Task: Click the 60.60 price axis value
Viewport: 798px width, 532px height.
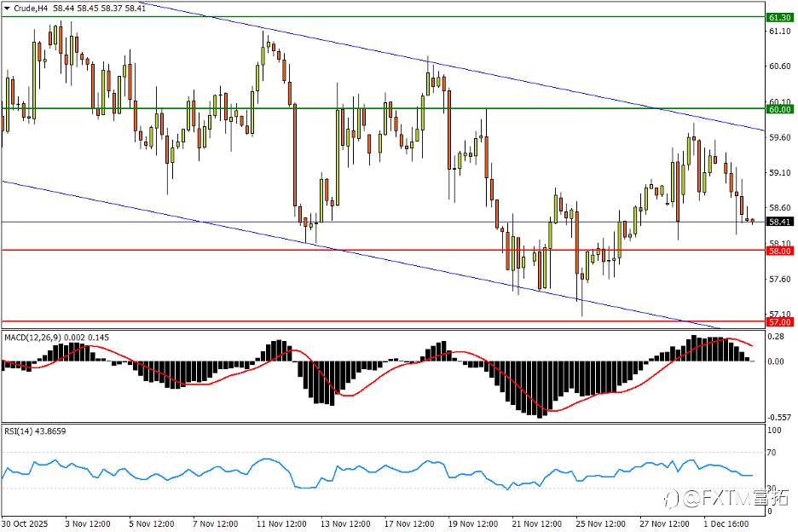Action: (x=780, y=66)
